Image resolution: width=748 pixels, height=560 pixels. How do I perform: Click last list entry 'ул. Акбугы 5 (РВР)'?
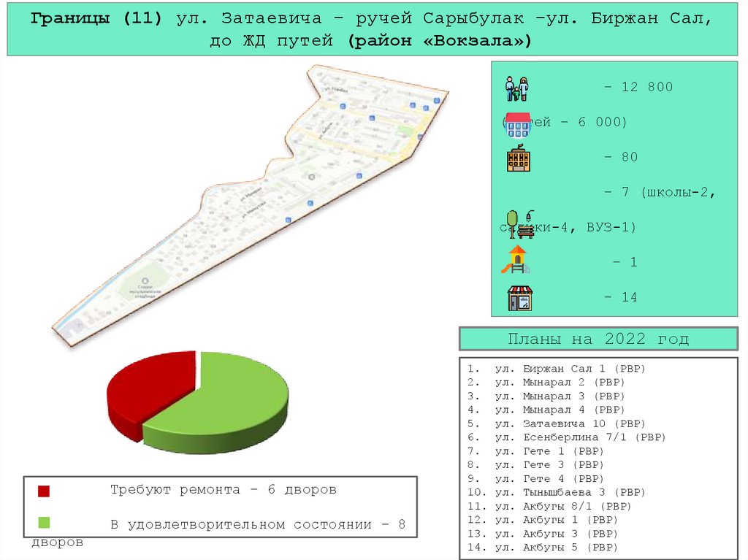point(556,547)
